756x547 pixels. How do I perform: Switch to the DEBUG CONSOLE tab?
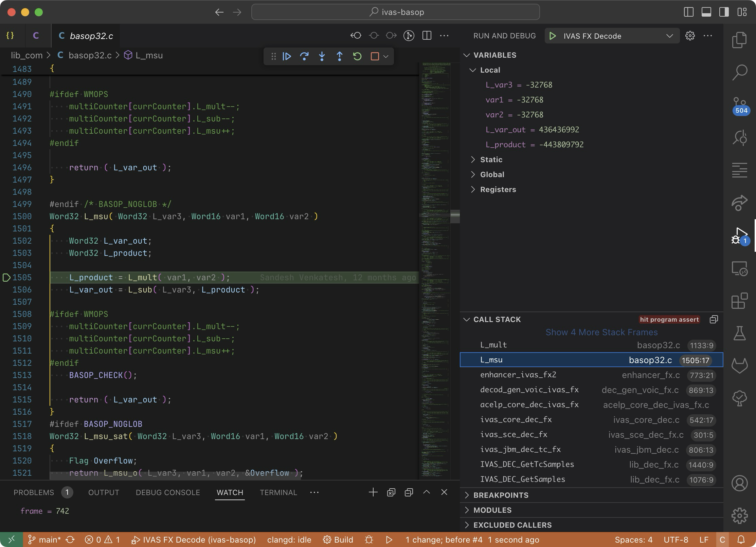click(x=168, y=492)
